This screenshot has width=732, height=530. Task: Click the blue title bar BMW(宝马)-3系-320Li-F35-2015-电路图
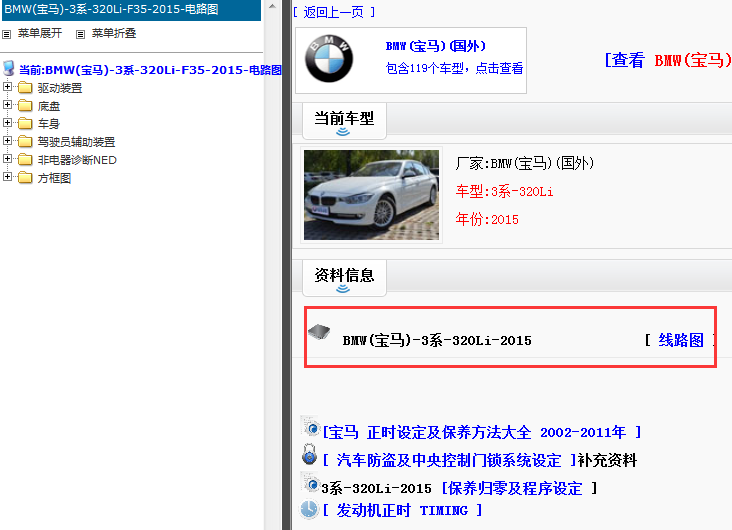pyautogui.click(x=131, y=10)
